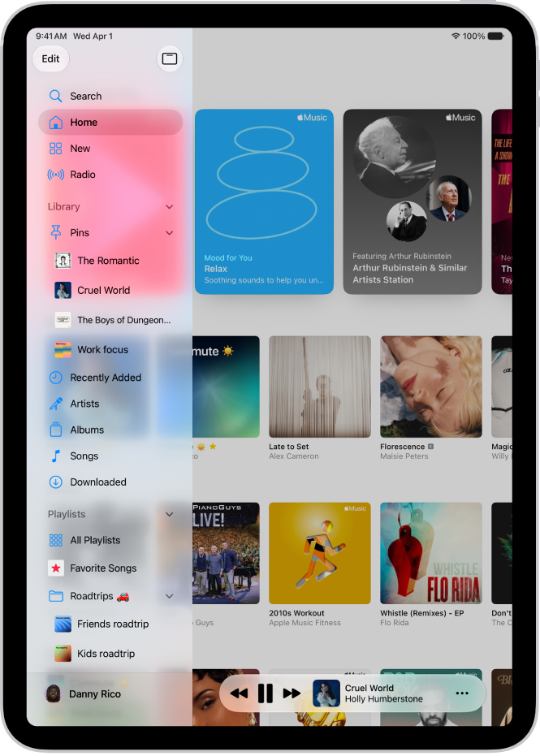Collapse the Playlists section chevron
This screenshot has width=540, height=756.
point(169,515)
